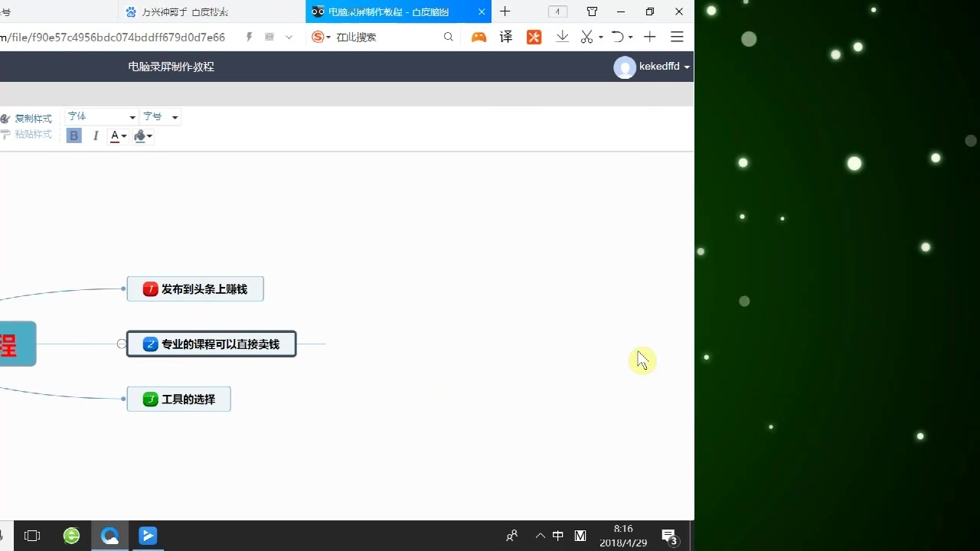Click the magnifier search icon
980x551 pixels.
point(449,37)
